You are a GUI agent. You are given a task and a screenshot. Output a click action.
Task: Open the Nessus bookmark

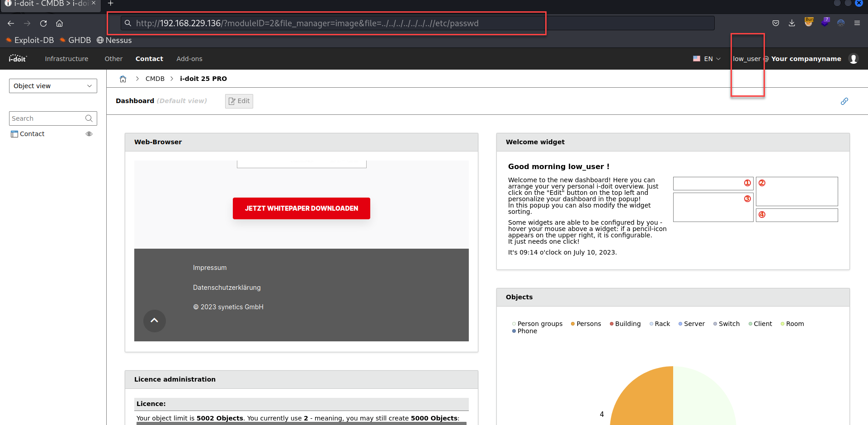click(x=114, y=40)
